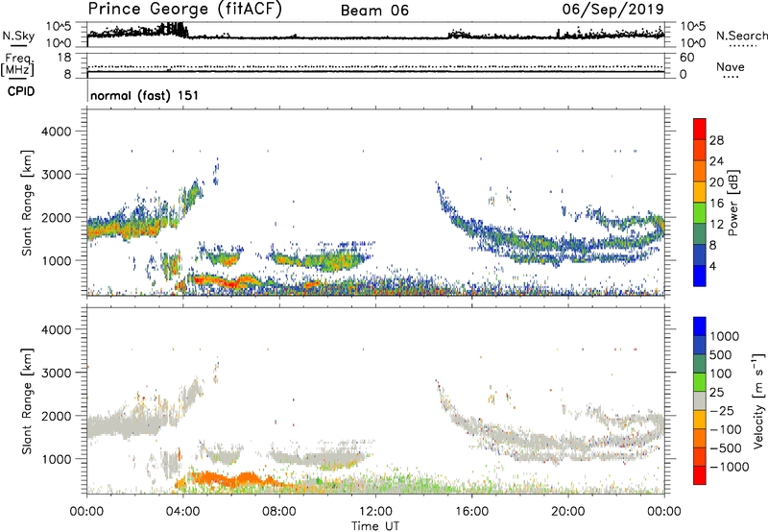Click the gray segment of the velocity color bar
768x532 pixels.
tap(700, 401)
